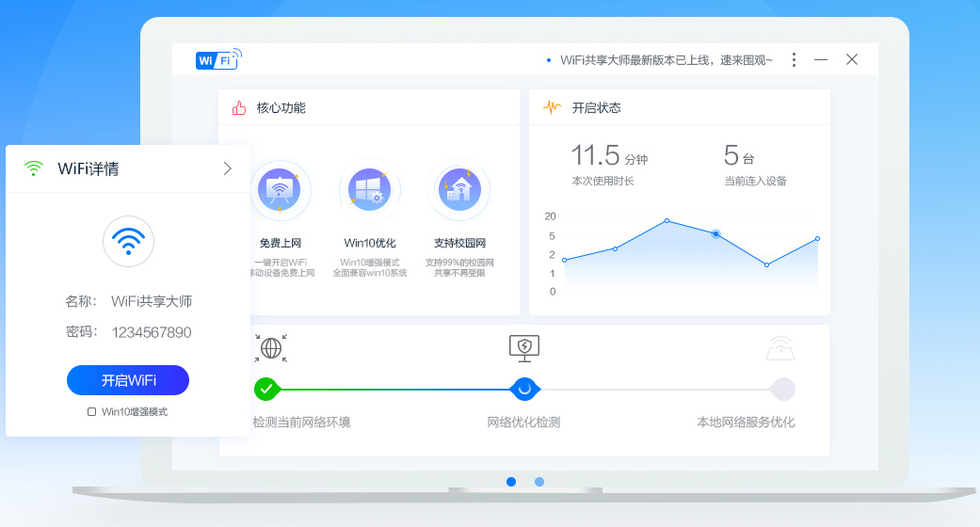Expand WiFi详情 with the chevron arrow
Viewport: 980px width, 527px height.
(228, 168)
